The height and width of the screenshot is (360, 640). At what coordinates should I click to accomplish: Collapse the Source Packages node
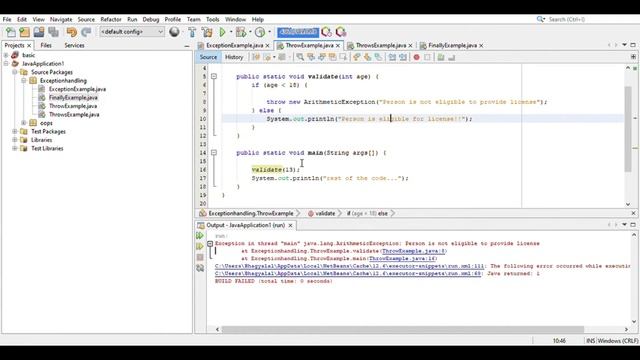click(x=15, y=72)
